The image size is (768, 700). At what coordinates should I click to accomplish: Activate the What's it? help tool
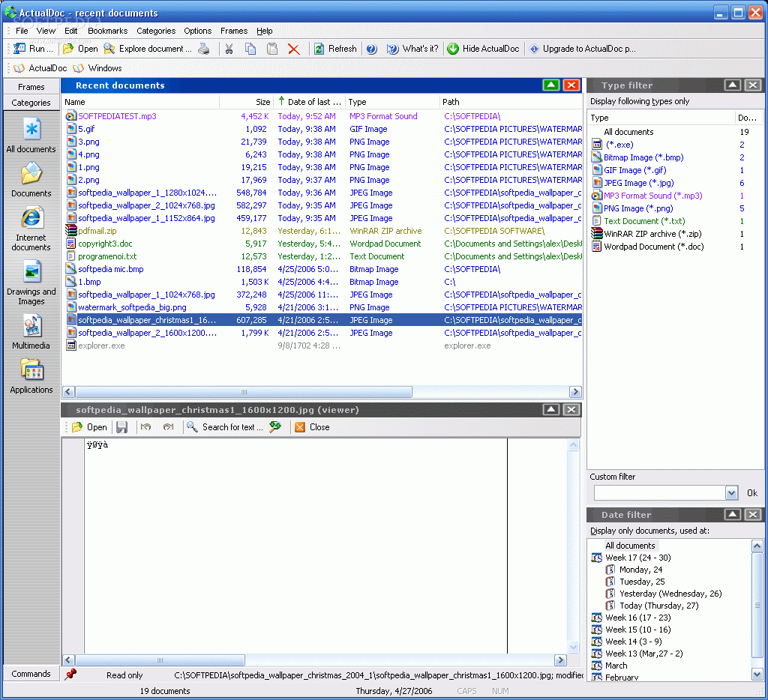(x=412, y=49)
